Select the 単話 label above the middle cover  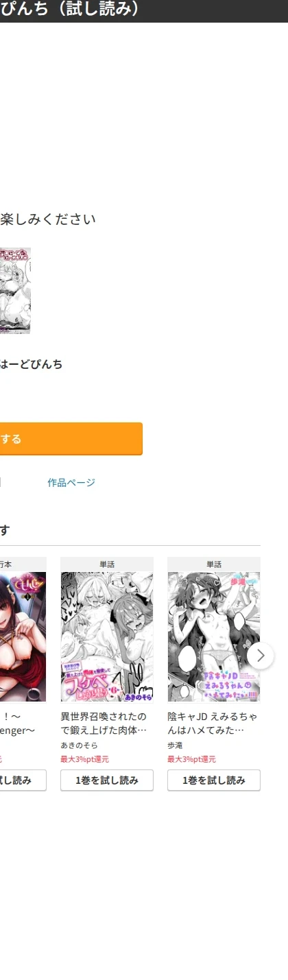107,564
